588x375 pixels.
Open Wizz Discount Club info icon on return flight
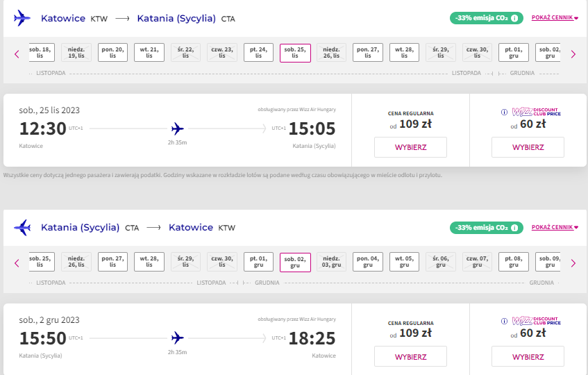pyautogui.click(x=505, y=322)
